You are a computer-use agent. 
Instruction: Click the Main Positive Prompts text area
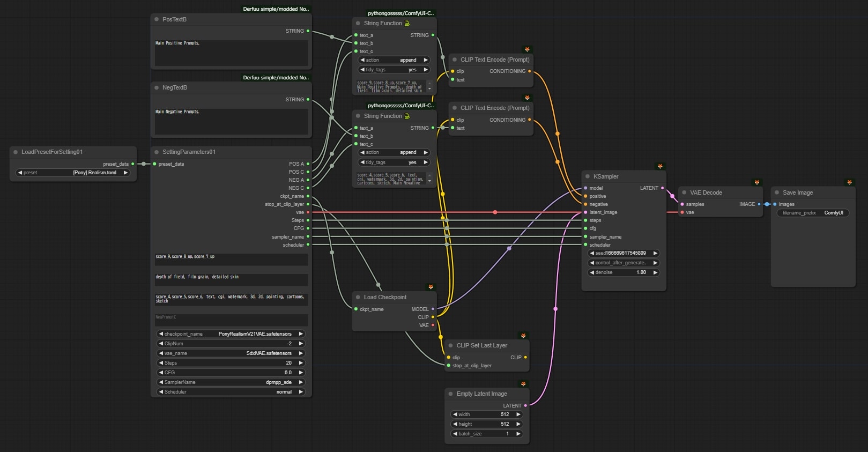click(231, 53)
